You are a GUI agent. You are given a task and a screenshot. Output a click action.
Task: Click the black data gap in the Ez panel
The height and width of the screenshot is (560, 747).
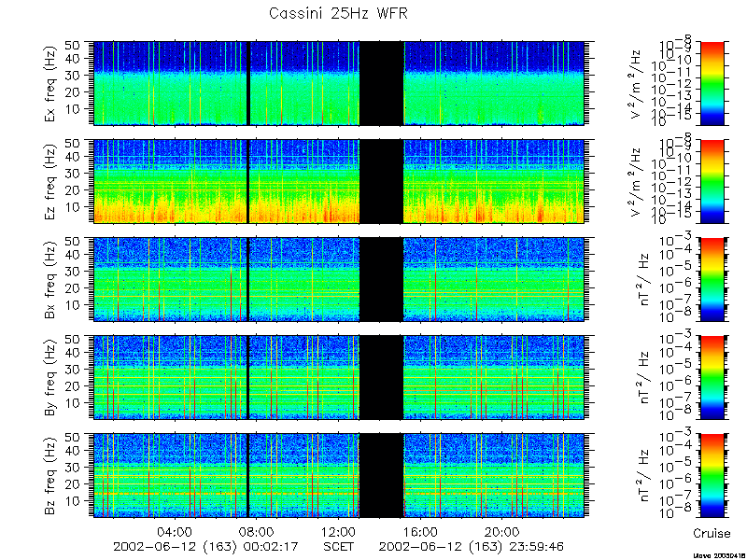(x=381, y=181)
